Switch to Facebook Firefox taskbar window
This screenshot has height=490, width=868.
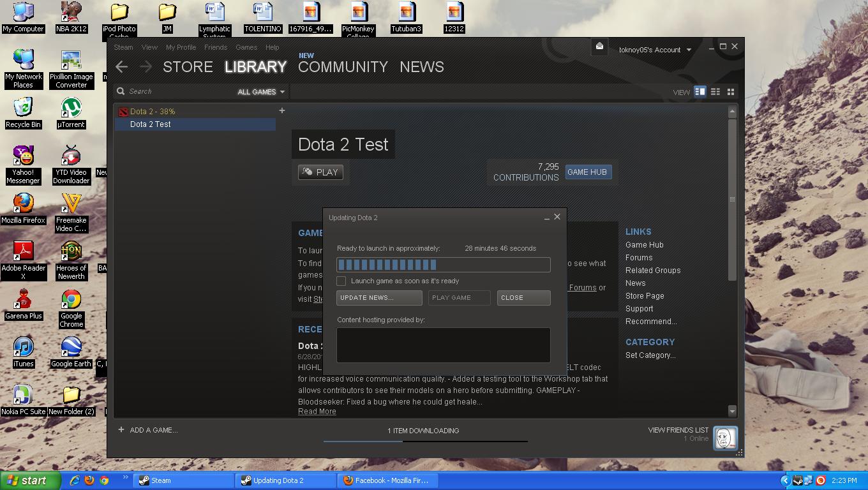(x=387, y=480)
